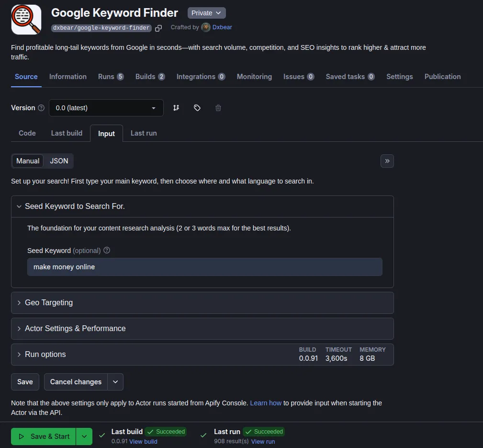Screen dimensions: 483x448
Task: Open the Version 0.0 (latest) dropdown
Action: click(x=106, y=108)
